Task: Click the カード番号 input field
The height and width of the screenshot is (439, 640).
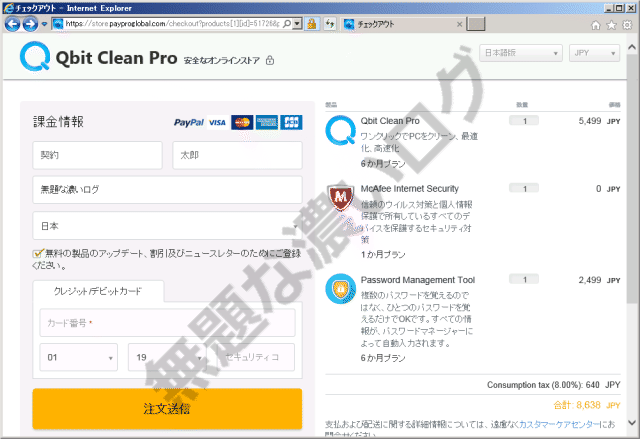Action: [167, 323]
